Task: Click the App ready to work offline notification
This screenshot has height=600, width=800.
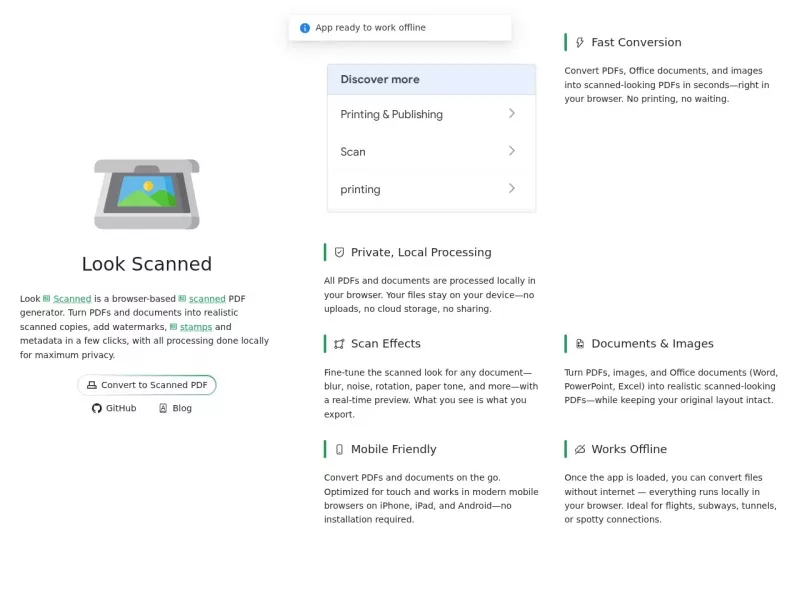Action: pos(400,28)
